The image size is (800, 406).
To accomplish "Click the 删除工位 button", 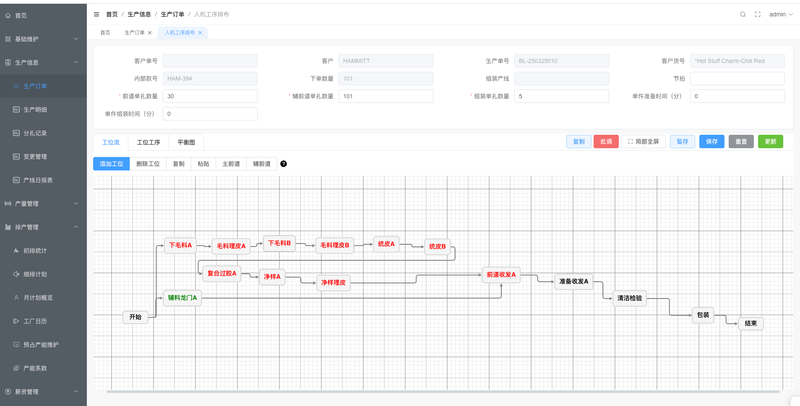I will click(x=148, y=164).
